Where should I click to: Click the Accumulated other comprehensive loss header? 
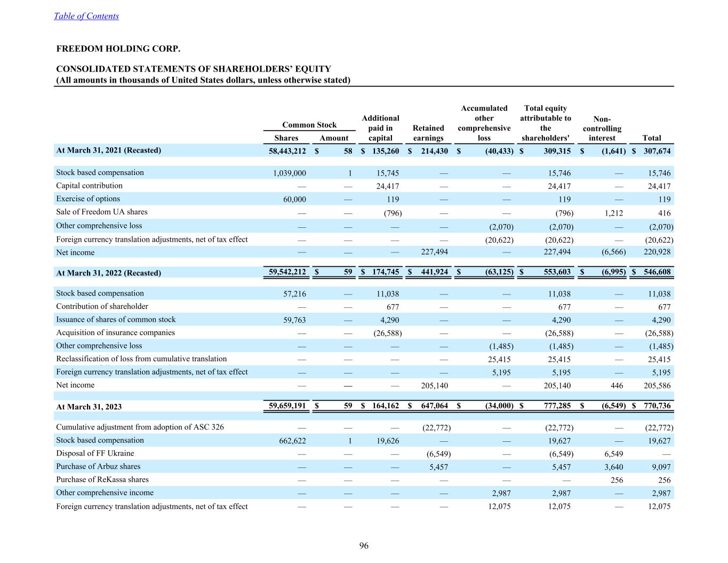[484, 123]
